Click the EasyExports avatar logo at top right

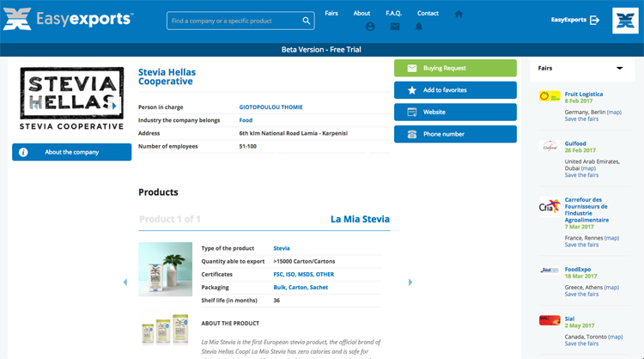pos(625,21)
